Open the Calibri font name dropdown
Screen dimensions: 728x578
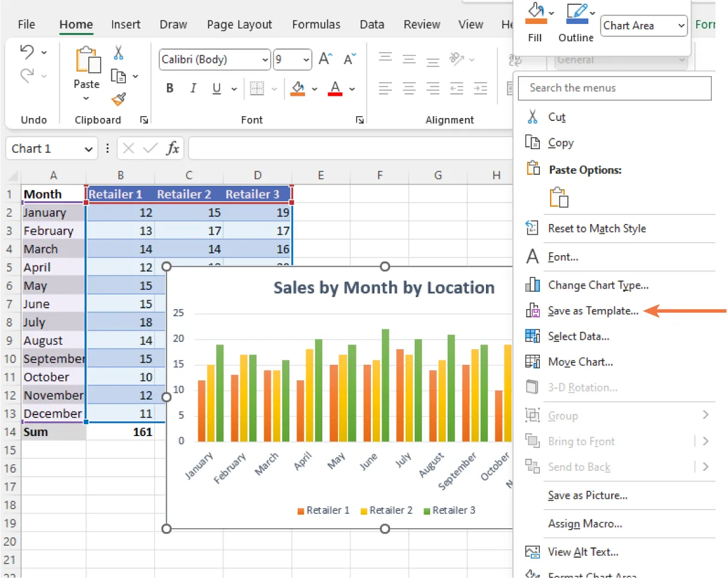(265, 60)
